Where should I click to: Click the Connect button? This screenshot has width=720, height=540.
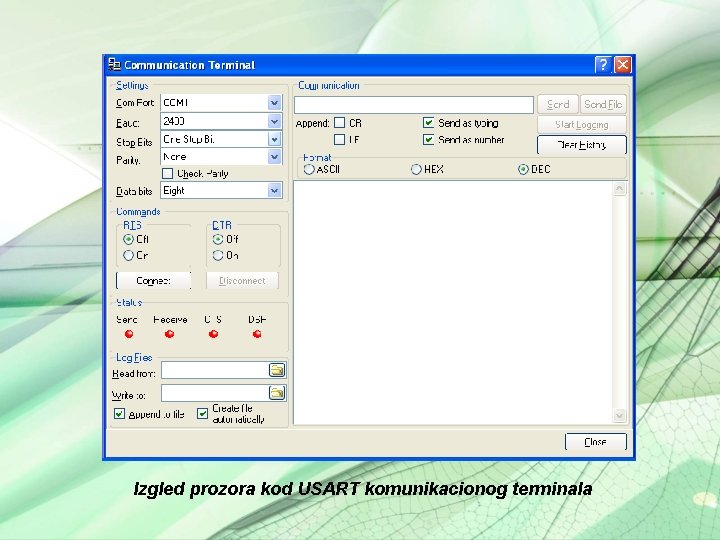click(x=153, y=281)
